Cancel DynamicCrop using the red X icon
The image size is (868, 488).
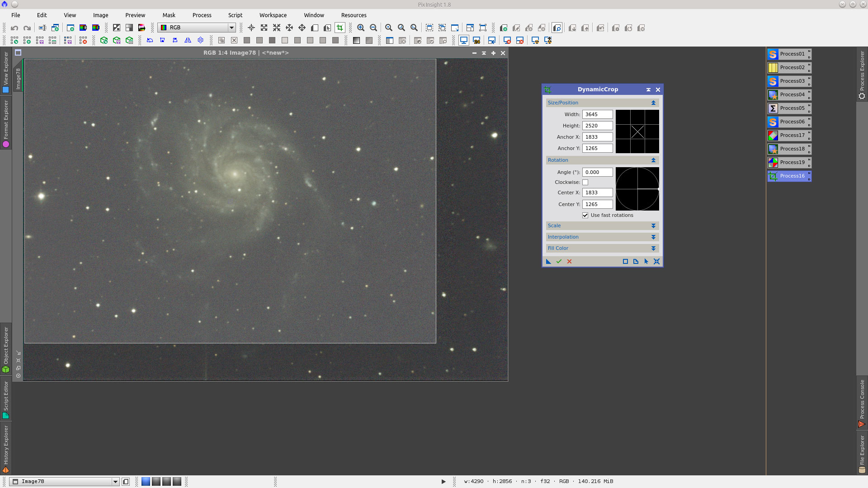tap(569, 262)
